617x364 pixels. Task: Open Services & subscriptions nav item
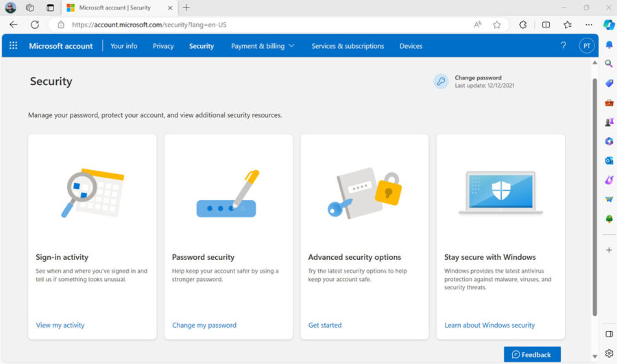[x=348, y=46]
